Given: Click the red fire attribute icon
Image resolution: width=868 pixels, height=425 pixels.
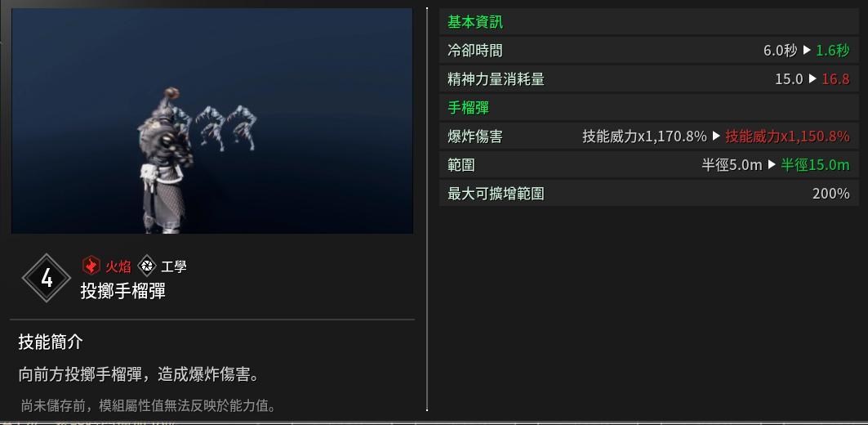Looking at the screenshot, I should [x=91, y=266].
